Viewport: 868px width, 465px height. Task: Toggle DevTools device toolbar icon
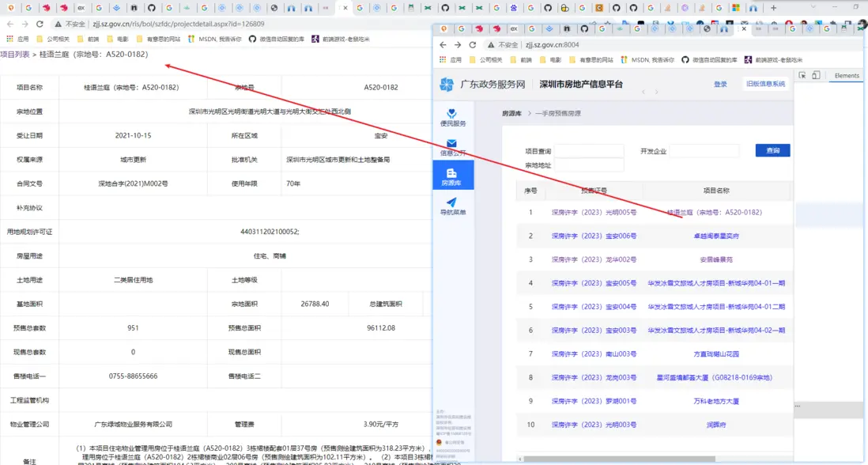[x=816, y=75]
